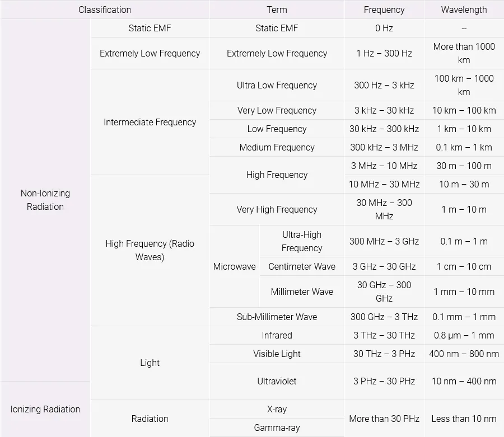The height and width of the screenshot is (437, 504).
Task: Select the "Very Low Frequency" term
Action: click(277, 110)
